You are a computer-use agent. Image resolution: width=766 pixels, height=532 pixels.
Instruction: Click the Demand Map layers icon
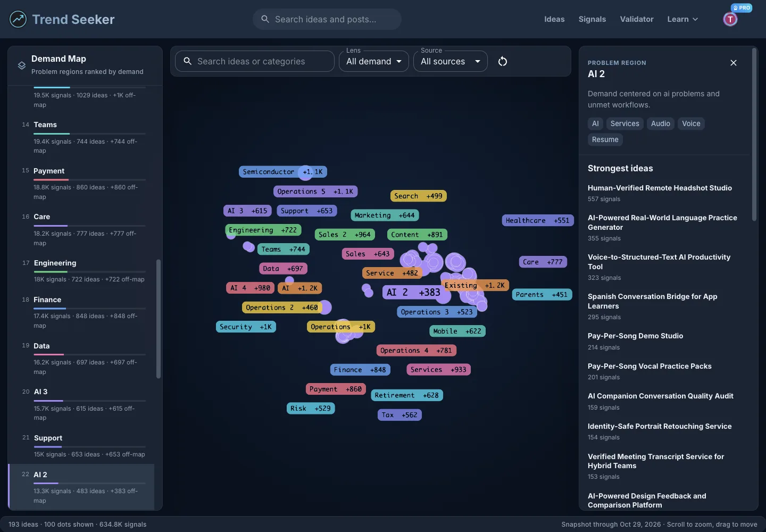pyautogui.click(x=22, y=65)
